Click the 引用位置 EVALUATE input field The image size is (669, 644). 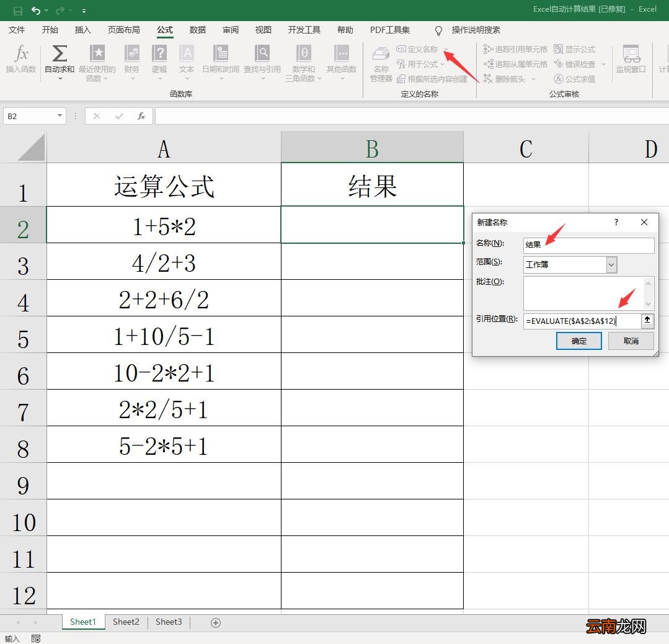pyautogui.click(x=582, y=321)
